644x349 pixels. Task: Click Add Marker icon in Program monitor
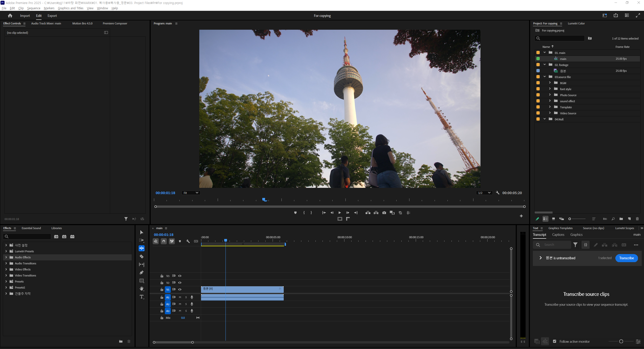click(295, 213)
